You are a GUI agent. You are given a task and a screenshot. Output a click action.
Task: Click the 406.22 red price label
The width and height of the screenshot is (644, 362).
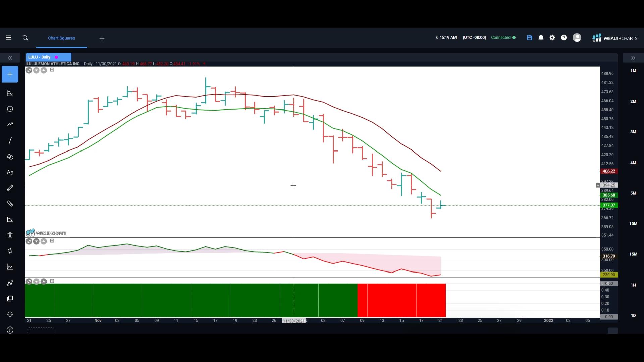(x=609, y=171)
